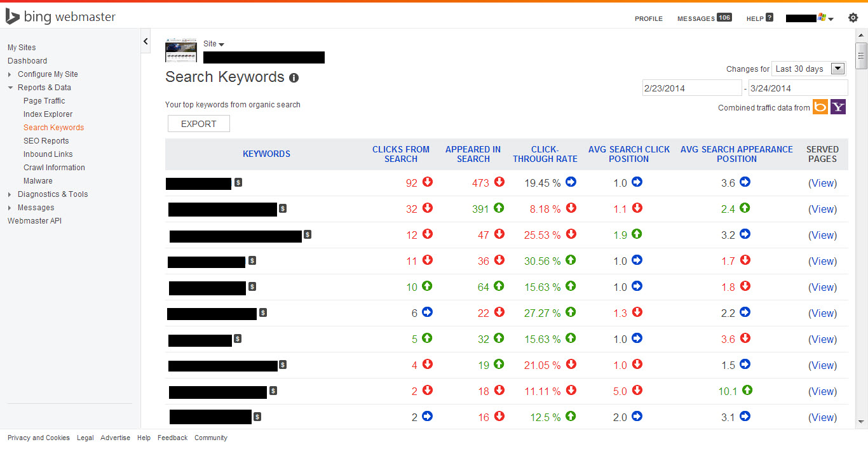Open the Site selector dropdown
Viewport: 868px width, 449px height.
[214, 44]
